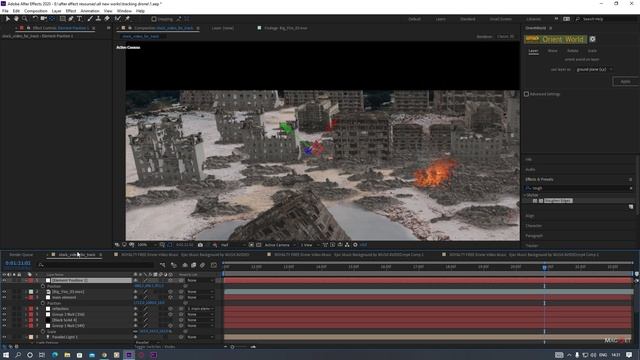Open the composition mini-flowchart in timeline
Image resolution: width=640 pixels, height=360 pixels.
[162, 265]
